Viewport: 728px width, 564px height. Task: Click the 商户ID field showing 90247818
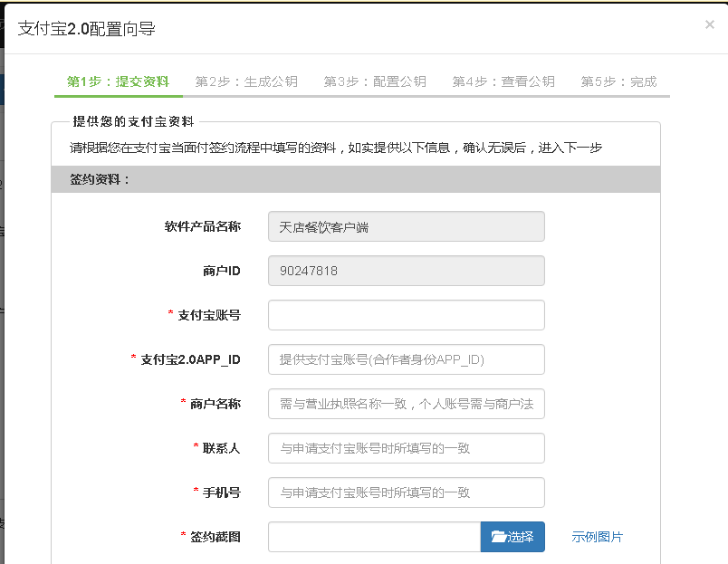click(x=407, y=271)
